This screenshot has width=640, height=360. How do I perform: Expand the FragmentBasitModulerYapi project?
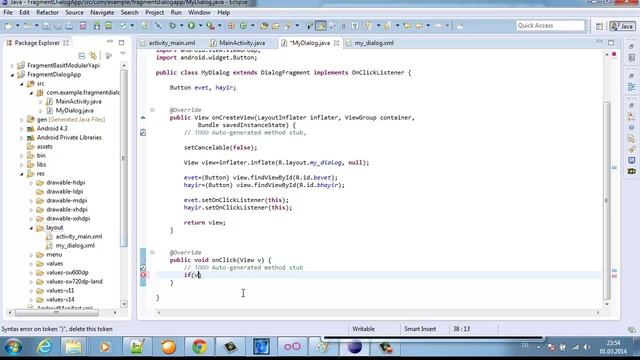(x=12, y=65)
